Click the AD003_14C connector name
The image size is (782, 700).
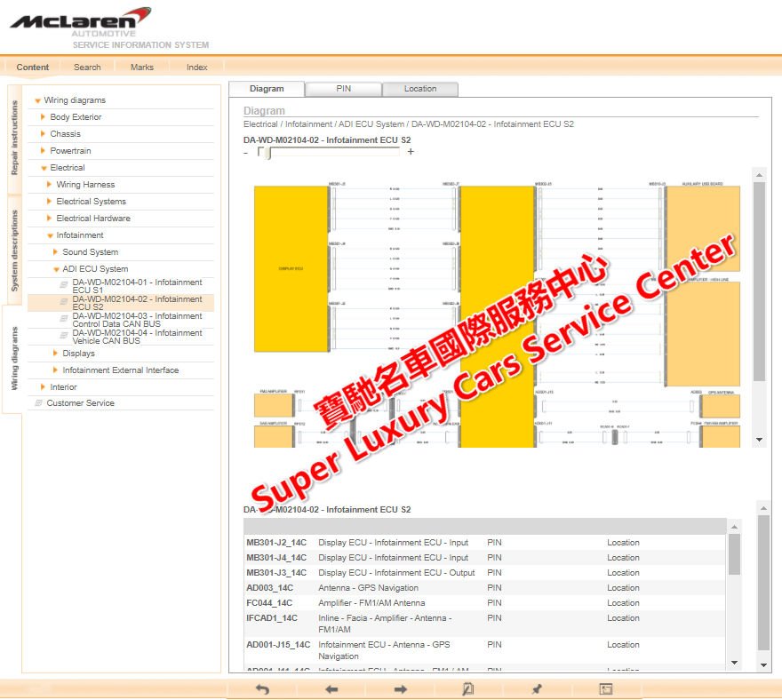pos(270,588)
